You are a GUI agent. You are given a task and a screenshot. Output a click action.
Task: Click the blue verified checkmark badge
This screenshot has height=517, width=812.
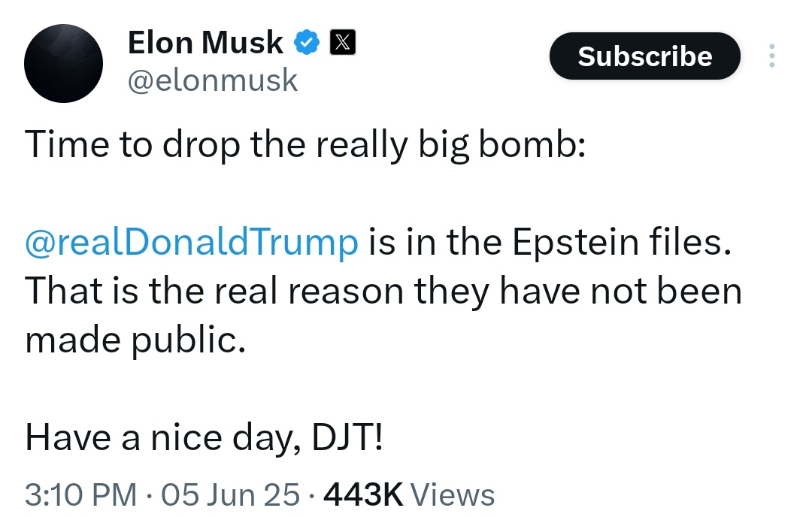point(306,44)
